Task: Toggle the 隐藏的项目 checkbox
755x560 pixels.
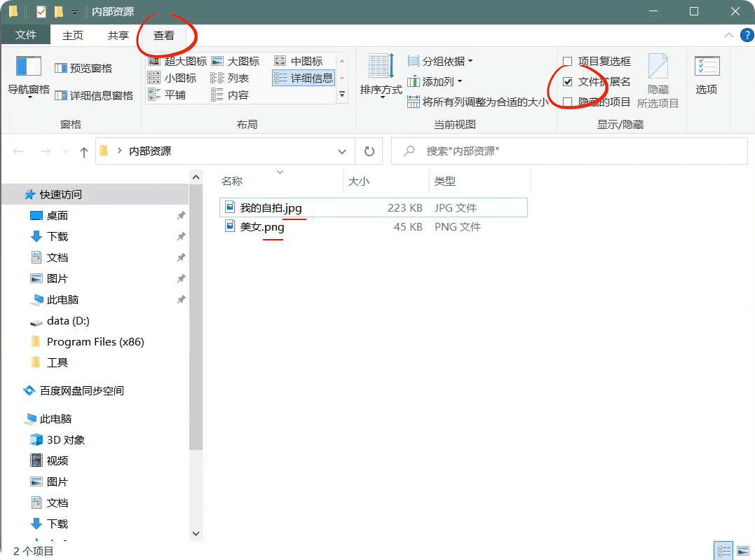Action: click(568, 102)
